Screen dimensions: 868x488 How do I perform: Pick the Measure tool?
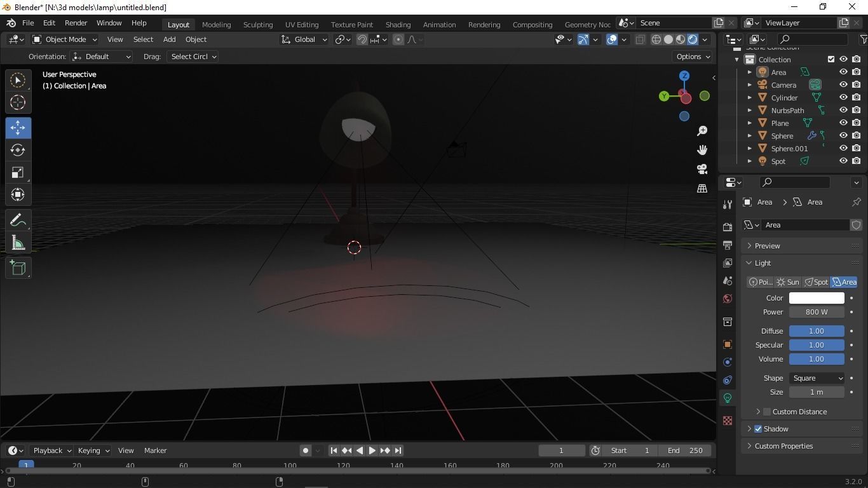pyautogui.click(x=18, y=243)
